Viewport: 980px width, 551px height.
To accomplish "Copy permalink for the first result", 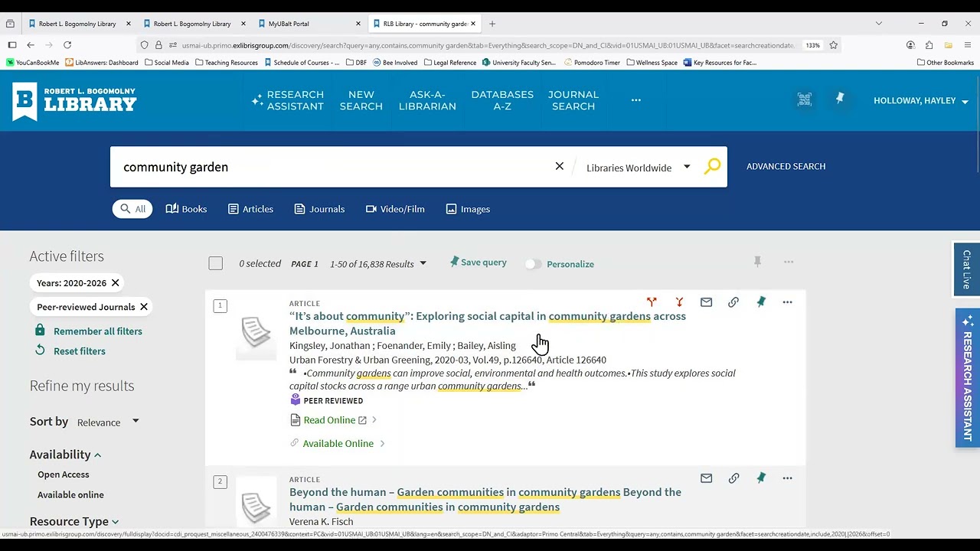I will click(x=733, y=302).
